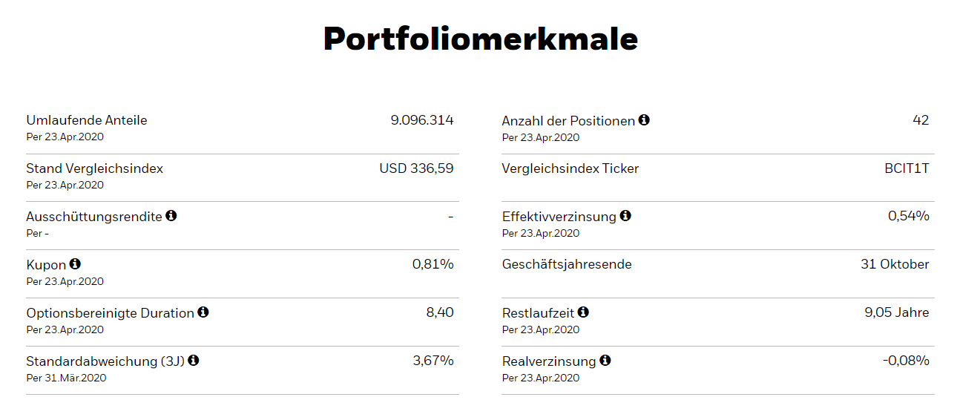This screenshot has width=980, height=420.
Task: Open the Restlaufzeit info icon
Action: tap(583, 312)
